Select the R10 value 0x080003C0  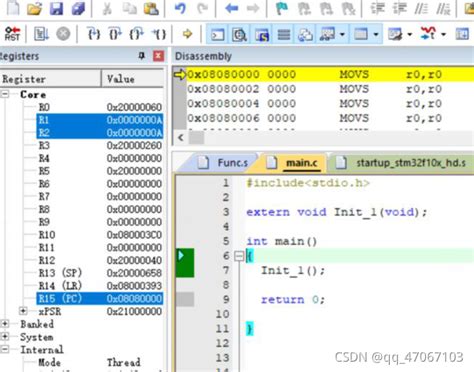click(x=134, y=235)
